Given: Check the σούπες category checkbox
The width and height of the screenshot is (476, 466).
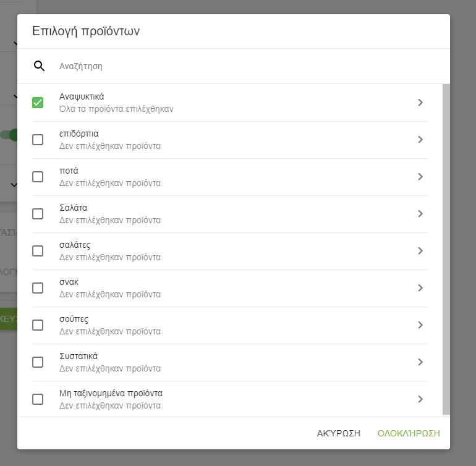Looking at the screenshot, I should (38, 325).
